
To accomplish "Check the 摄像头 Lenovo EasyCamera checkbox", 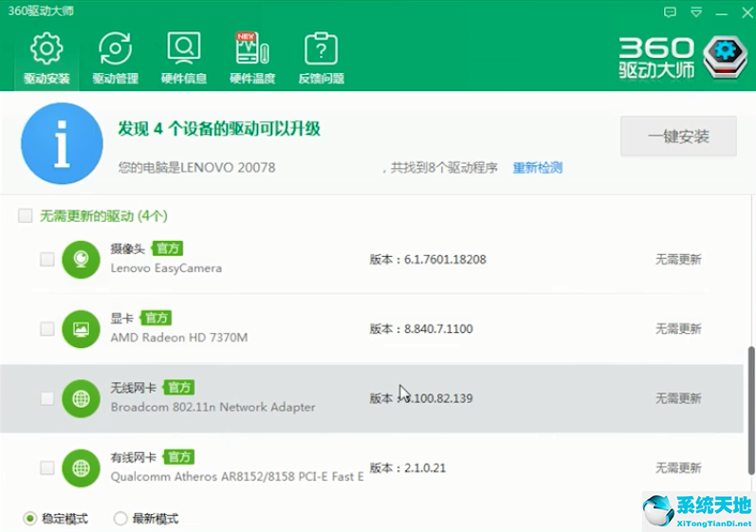I will pos(47,259).
